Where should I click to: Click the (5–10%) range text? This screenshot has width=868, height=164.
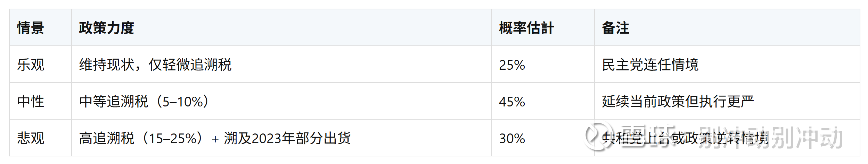click(x=183, y=102)
